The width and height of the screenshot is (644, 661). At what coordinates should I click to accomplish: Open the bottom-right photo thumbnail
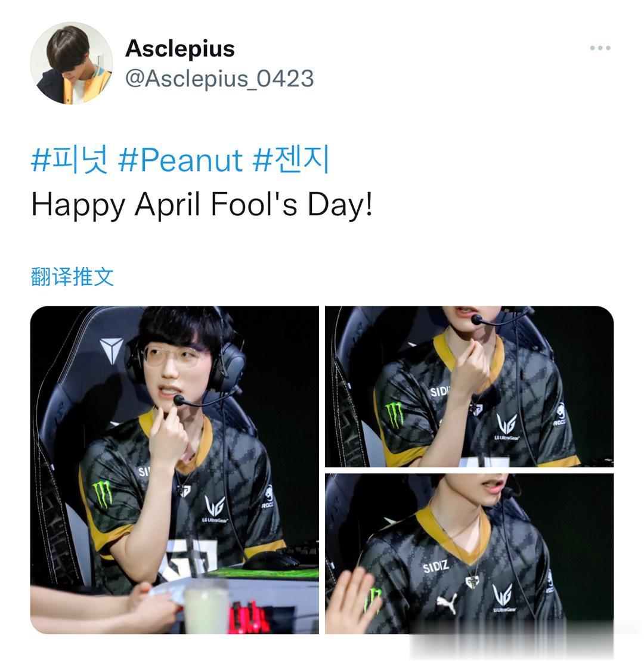469,554
